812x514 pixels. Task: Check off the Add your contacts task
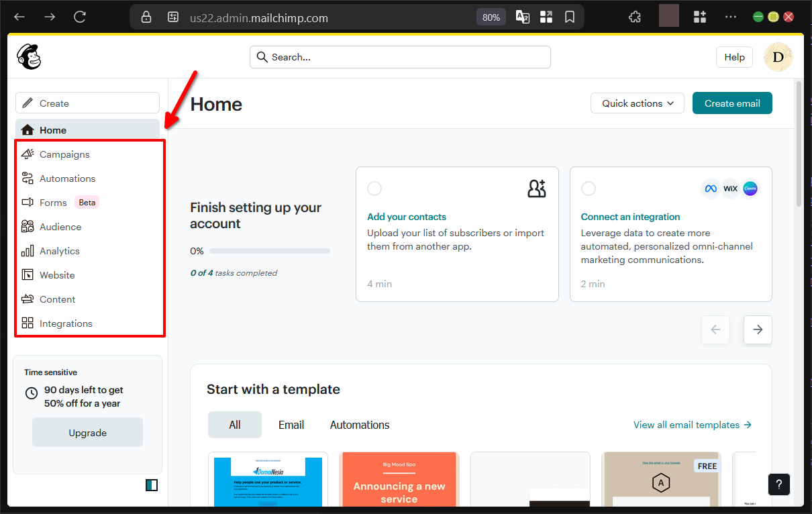click(374, 188)
